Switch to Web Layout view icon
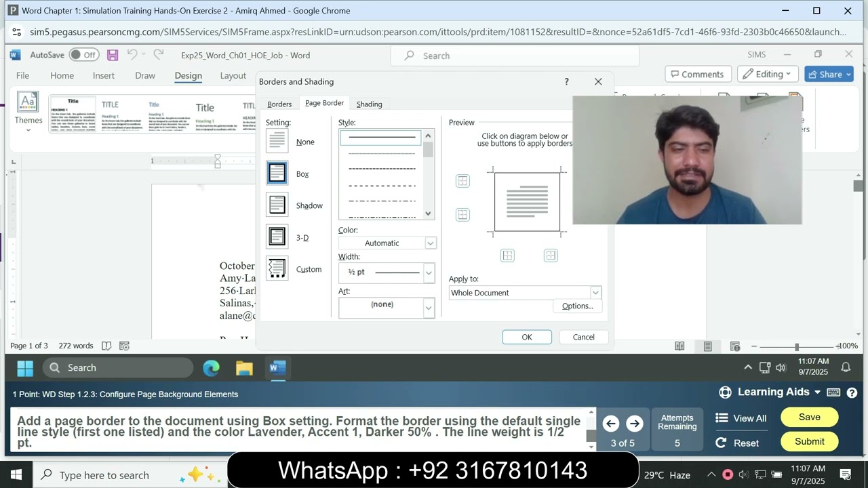This screenshot has width=868, height=488. coord(735,346)
